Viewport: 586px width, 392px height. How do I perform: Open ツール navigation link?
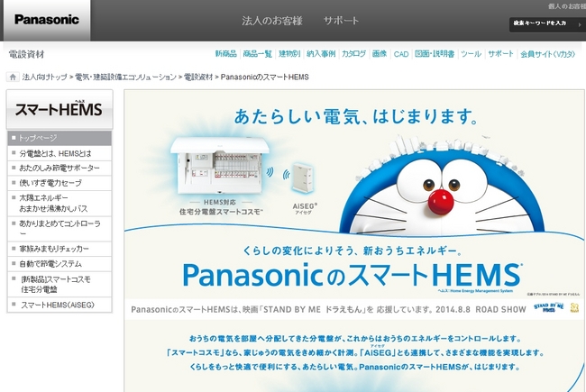point(471,54)
